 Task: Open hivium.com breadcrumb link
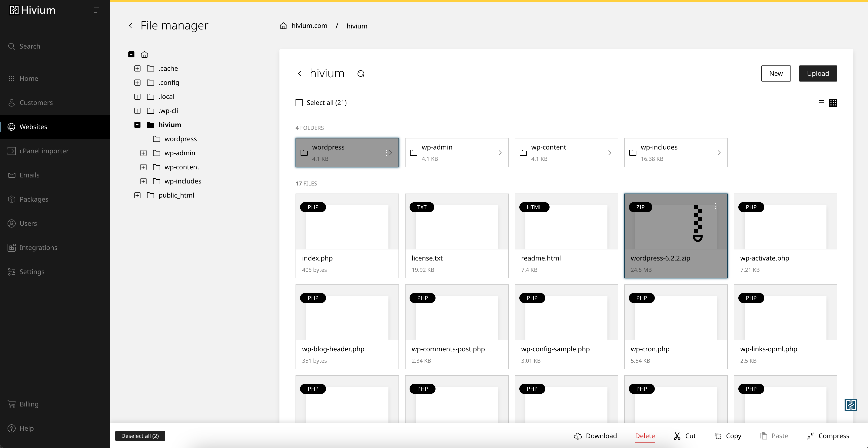click(x=309, y=26)
